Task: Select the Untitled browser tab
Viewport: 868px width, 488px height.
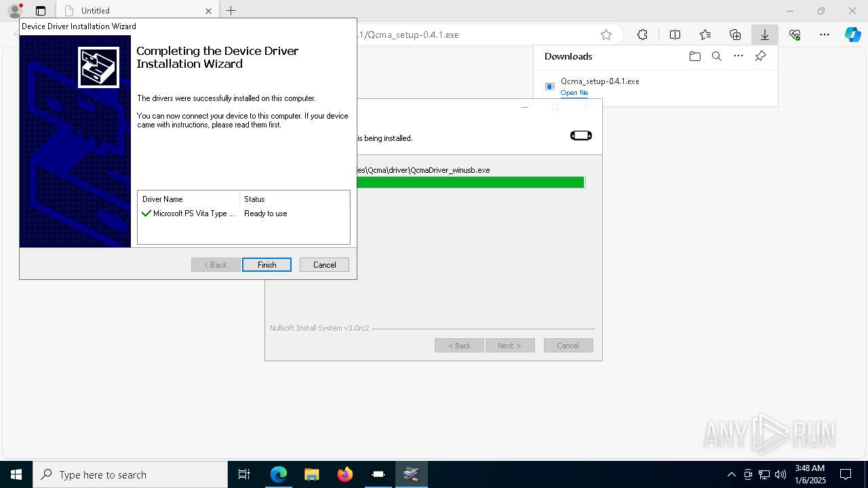Action: (137, 11)
